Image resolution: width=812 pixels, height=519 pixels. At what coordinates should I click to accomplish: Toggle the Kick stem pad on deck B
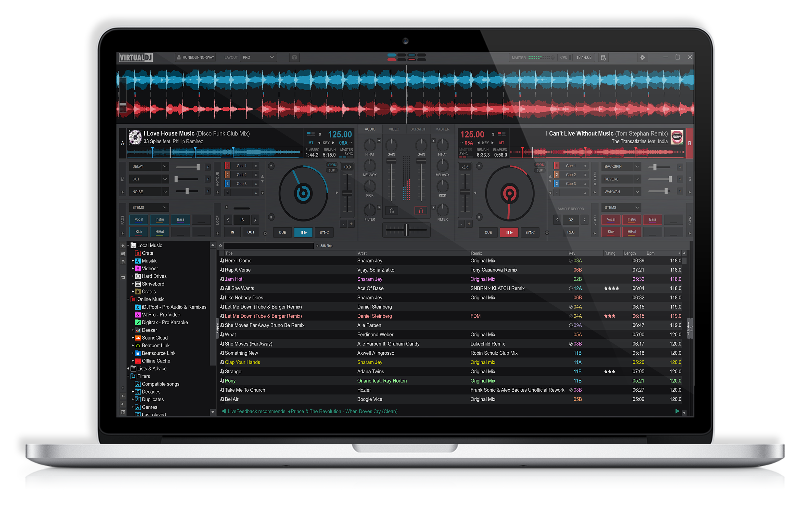[x=611, y=232]
